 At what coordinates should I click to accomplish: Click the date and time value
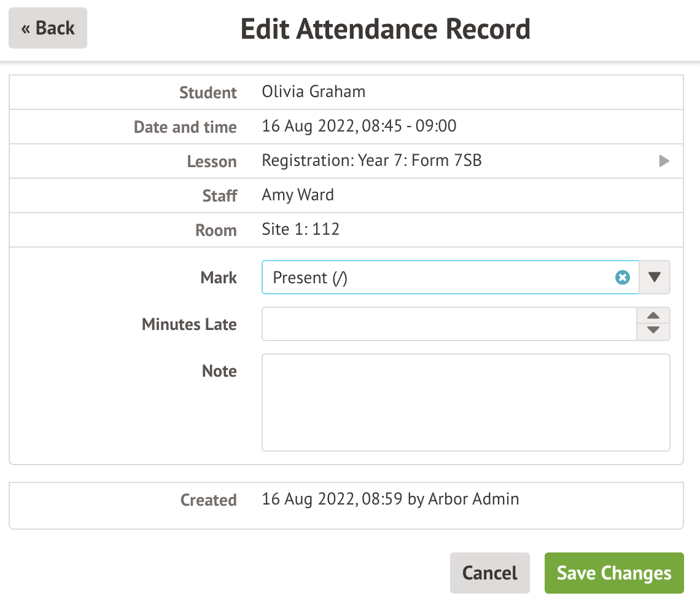click(359, 127)
